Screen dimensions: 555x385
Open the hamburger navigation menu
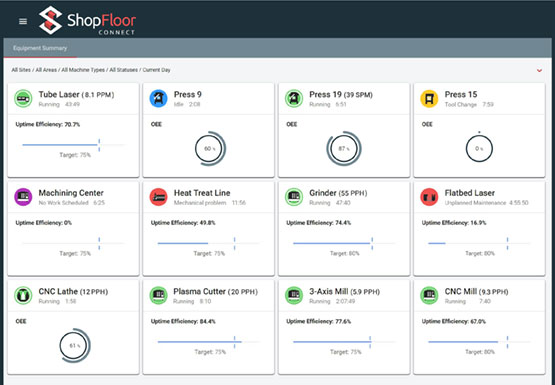(23, 22)
